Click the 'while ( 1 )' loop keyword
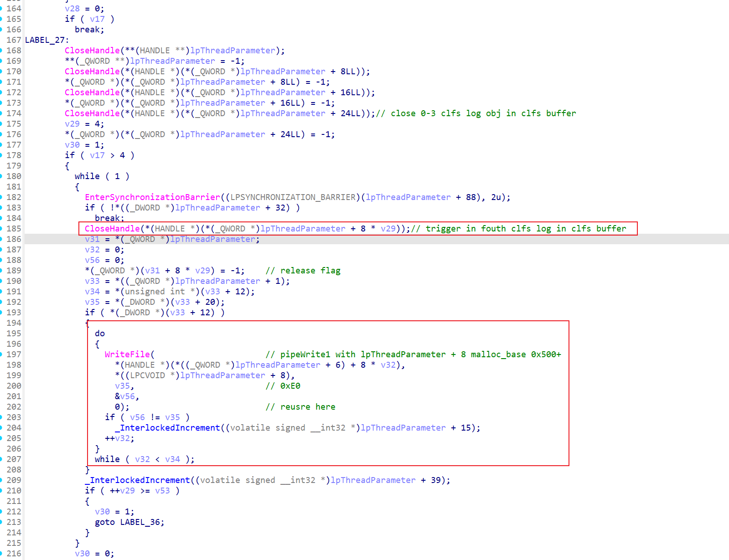 coord(87,176)
